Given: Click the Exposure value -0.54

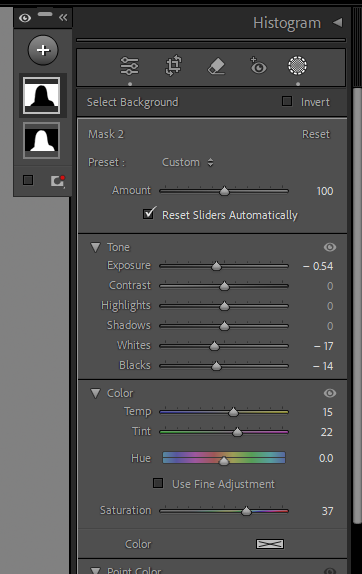Looking at the screenshot, I should pos(318,266).
